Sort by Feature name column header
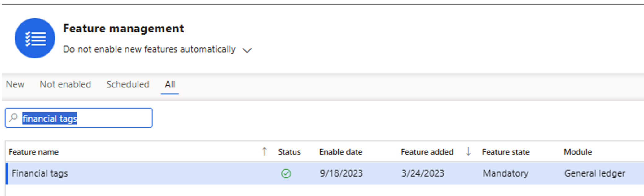Image resolution: width=644 pixels, height=196 pixels. pos(33,152)
